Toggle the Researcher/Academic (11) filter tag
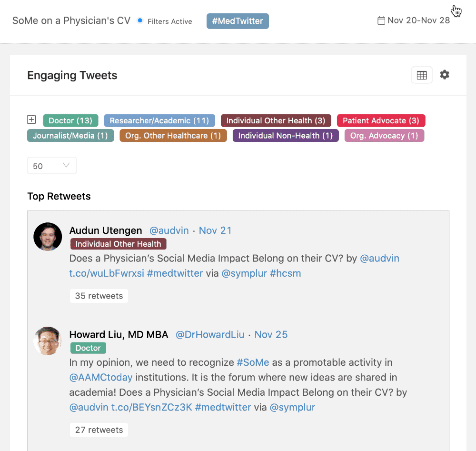The height and width of the screenshot is (451, 476). click(159, 120)
